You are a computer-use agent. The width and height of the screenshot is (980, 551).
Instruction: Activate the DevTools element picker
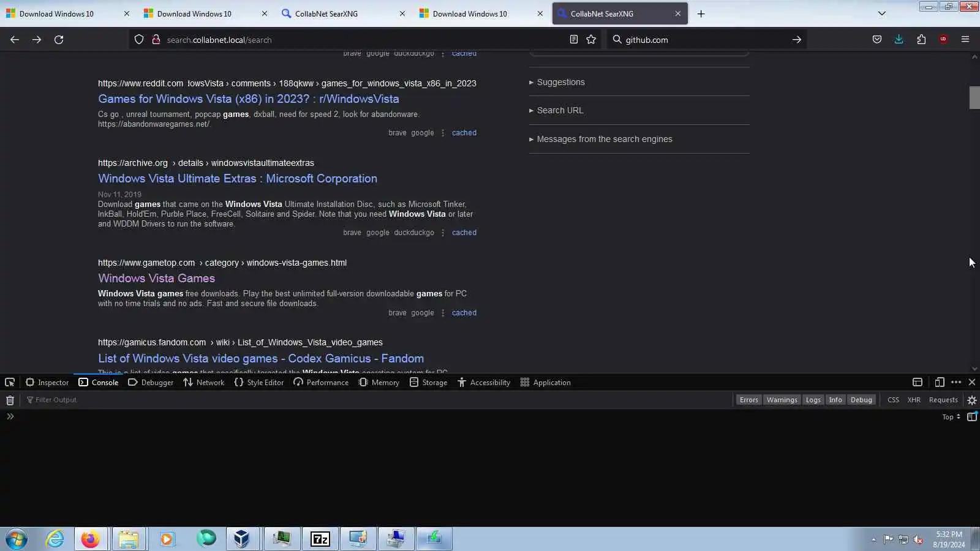point(10,383)
